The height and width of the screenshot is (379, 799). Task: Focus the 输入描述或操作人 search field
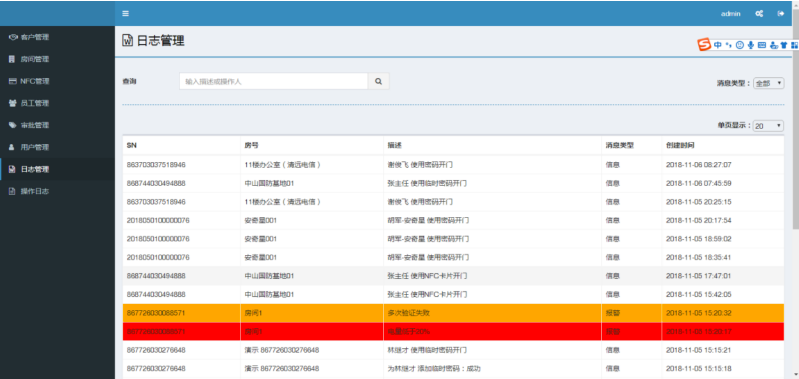click(x=274, y=81)
